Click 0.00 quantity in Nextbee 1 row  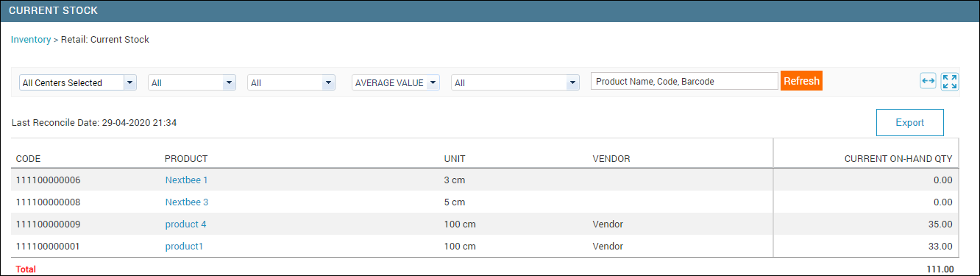[943, 180]
